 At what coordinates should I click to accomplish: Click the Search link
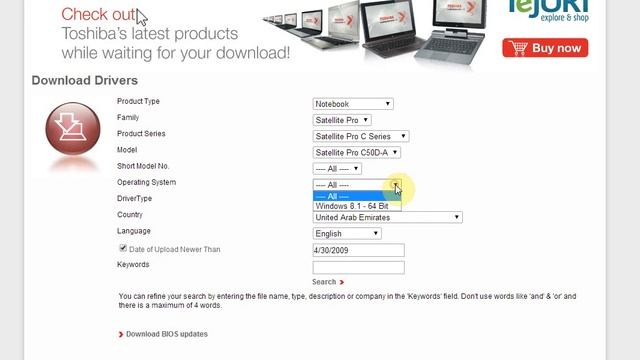(324, 282)
